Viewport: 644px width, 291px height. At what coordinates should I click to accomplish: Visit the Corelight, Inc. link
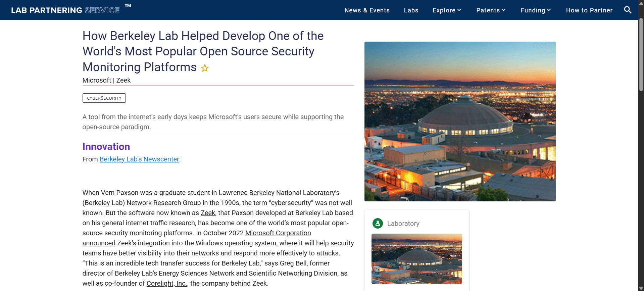[x=167, y=283]
